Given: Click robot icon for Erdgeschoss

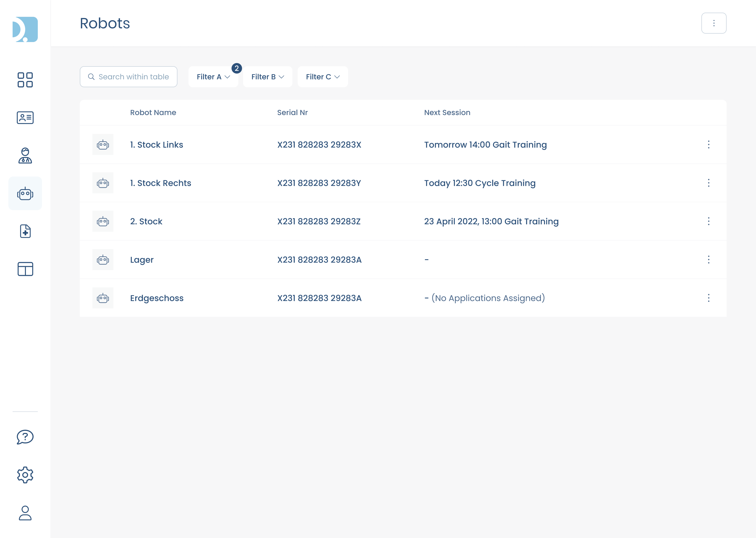Looking at the screenshot, I should [103, 298].
